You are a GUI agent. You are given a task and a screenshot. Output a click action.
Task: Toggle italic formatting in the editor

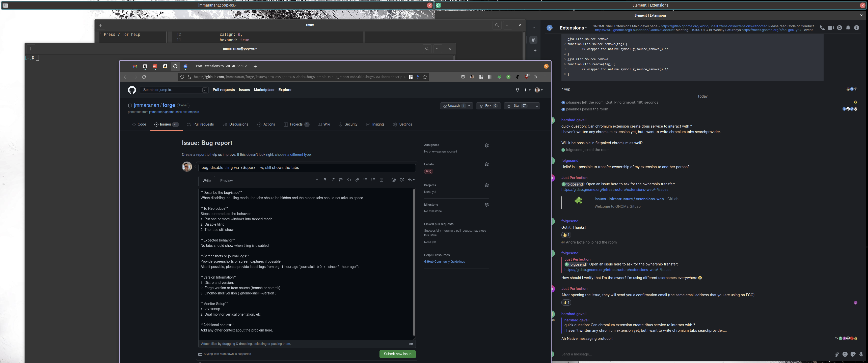click(333, 179)
